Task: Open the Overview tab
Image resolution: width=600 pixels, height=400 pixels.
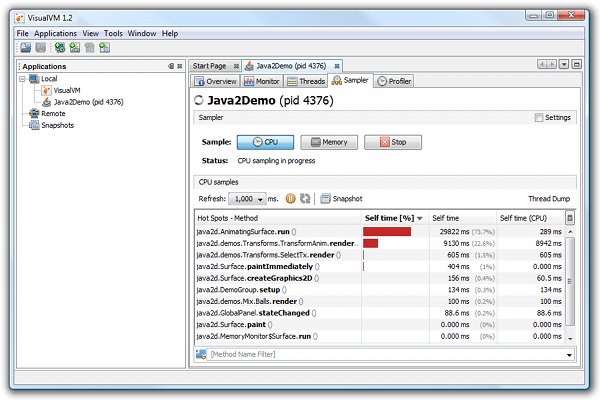Action: (x=216, y=81)
